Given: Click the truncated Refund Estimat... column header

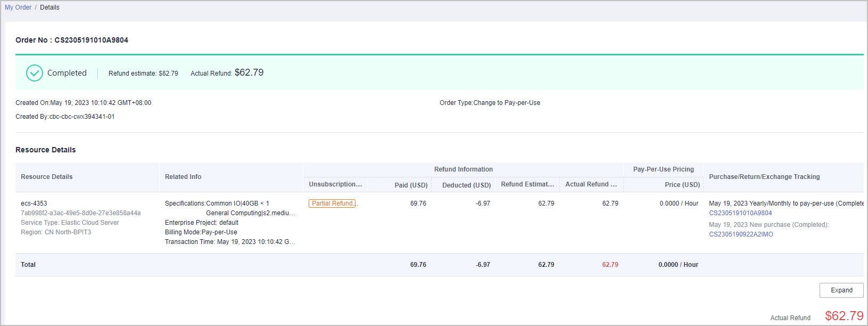Looking at the screenshot, I should pos(527,184).
